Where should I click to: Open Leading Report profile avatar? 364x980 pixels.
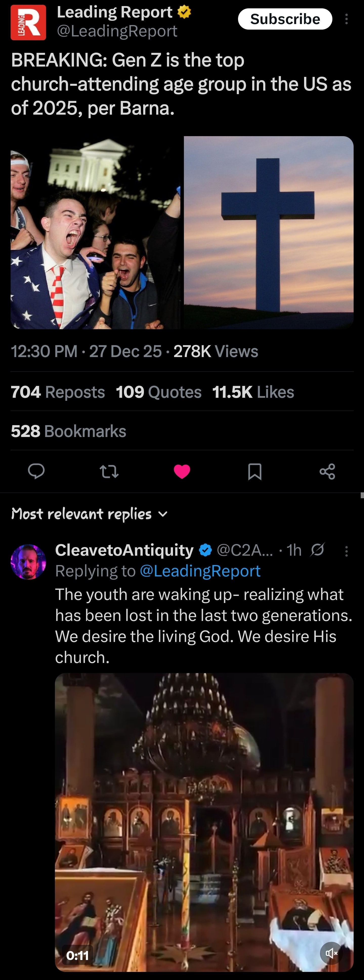point(28,23)
